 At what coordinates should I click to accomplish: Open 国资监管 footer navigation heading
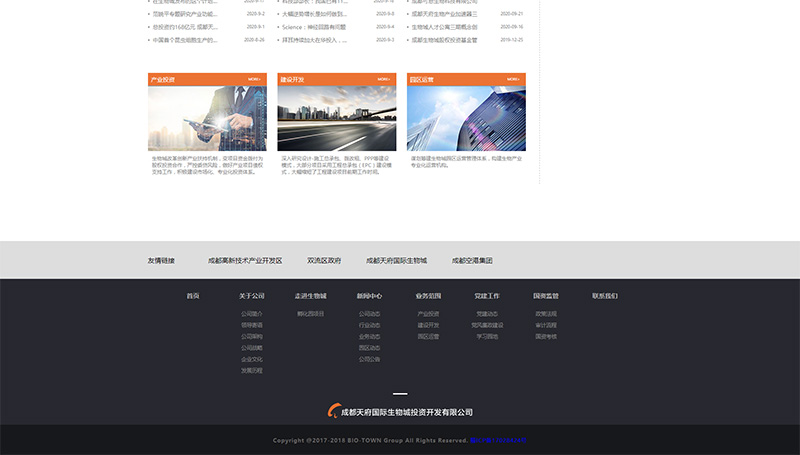click(x=546, y=296)
